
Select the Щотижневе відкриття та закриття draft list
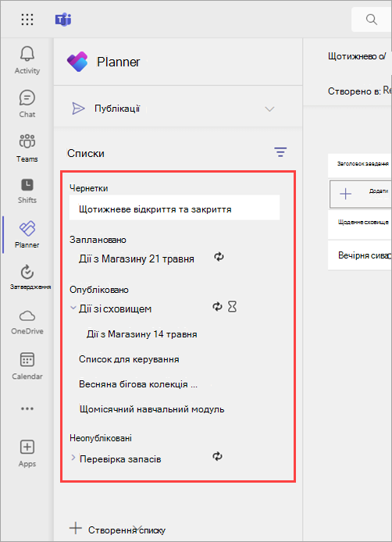coord(175,208)
